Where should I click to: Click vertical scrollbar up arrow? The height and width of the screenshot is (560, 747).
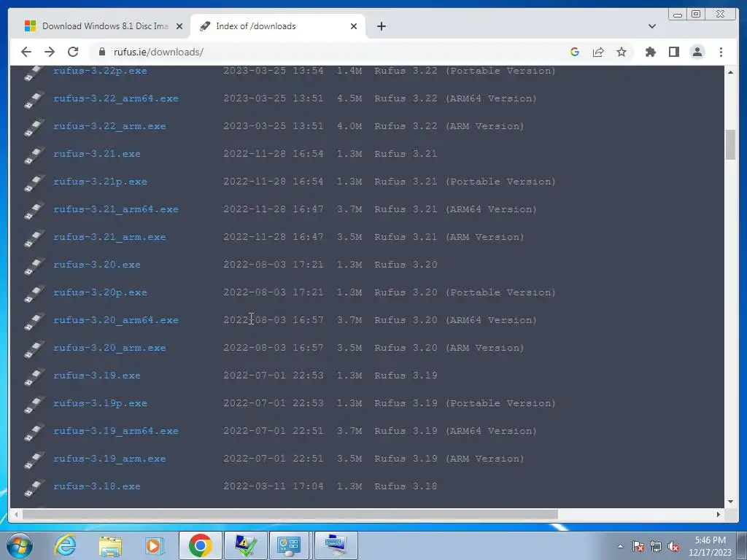(x=730, y=72)
